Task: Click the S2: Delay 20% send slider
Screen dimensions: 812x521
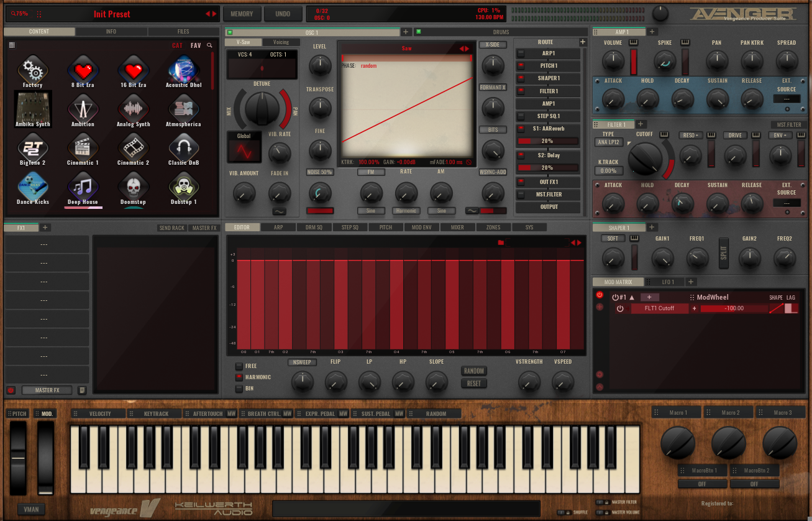Action: point(549,168)
